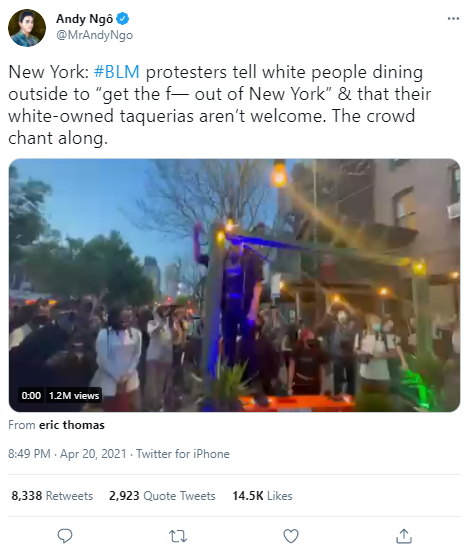View the 8,338 Retweets list
Viewport: 474px width, 550px height.
tap(52, 496)
